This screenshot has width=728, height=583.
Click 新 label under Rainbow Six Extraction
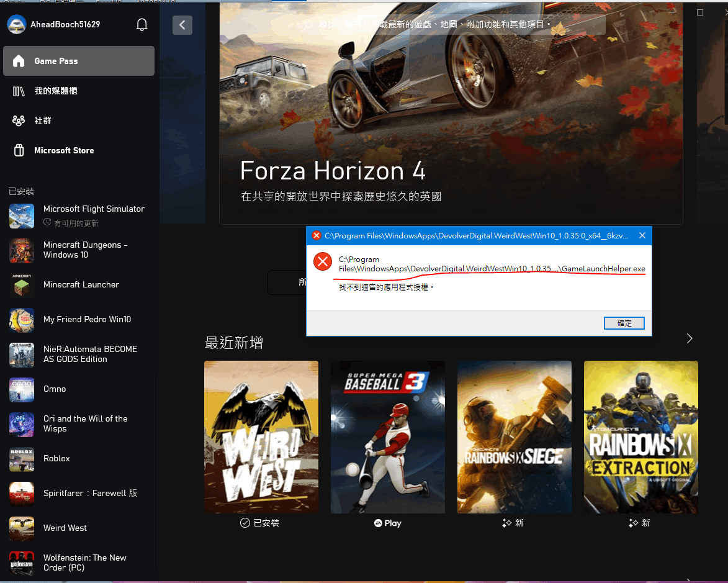coord(639,523)
